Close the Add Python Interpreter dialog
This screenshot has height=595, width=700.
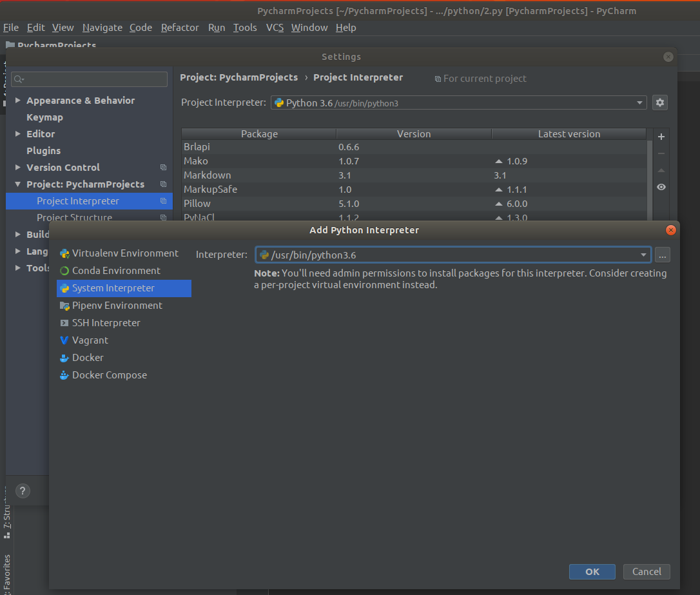670,230
